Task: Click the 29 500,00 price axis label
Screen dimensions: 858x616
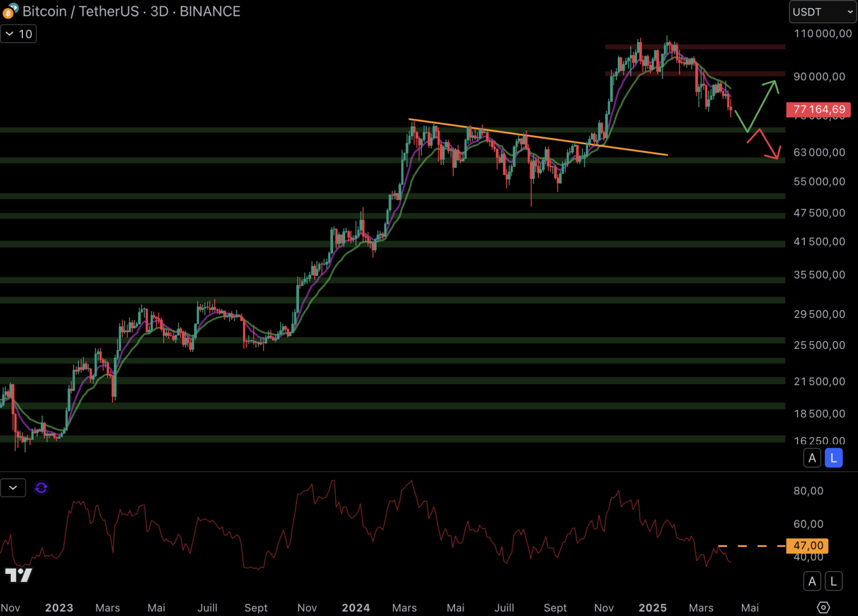Action: pyautogui.click(x=819, y=314)
